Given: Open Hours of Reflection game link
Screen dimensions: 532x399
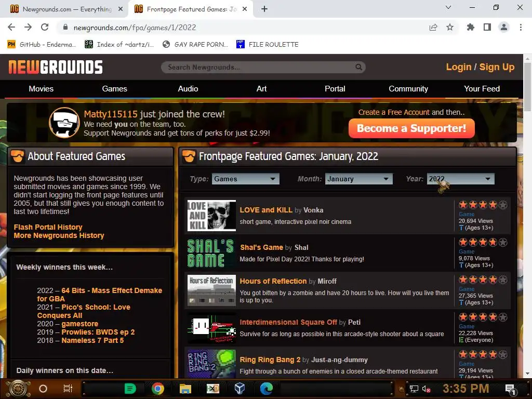Looking at the screenshot, I should (x=273, y=281).
